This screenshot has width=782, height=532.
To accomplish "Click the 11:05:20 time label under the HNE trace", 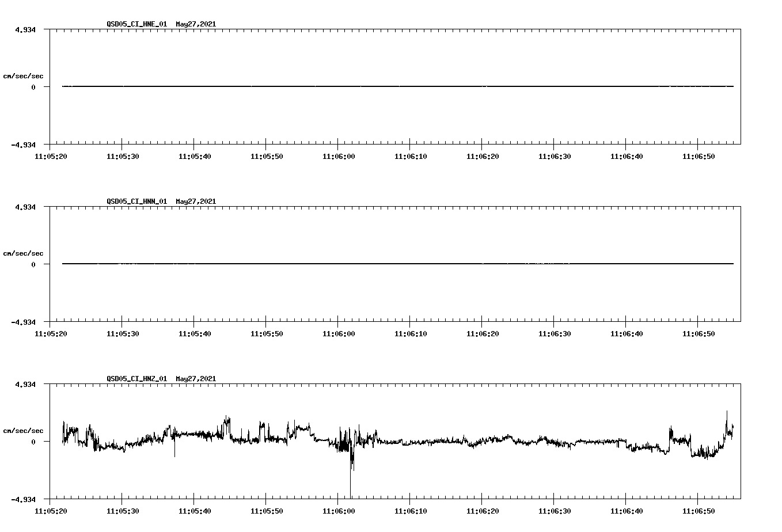I will [x=51, y=155].
